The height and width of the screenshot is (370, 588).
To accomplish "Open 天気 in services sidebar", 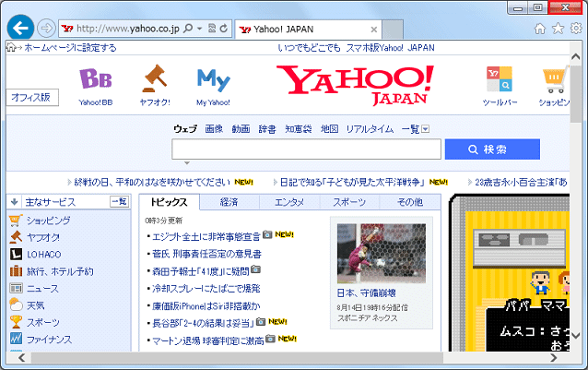I will (35, 305).
